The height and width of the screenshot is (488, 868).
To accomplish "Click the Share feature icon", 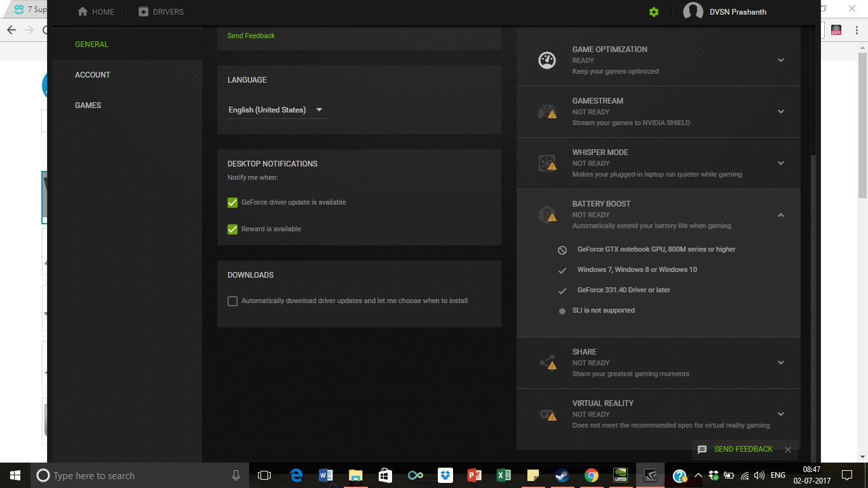I will coord(547,363).
